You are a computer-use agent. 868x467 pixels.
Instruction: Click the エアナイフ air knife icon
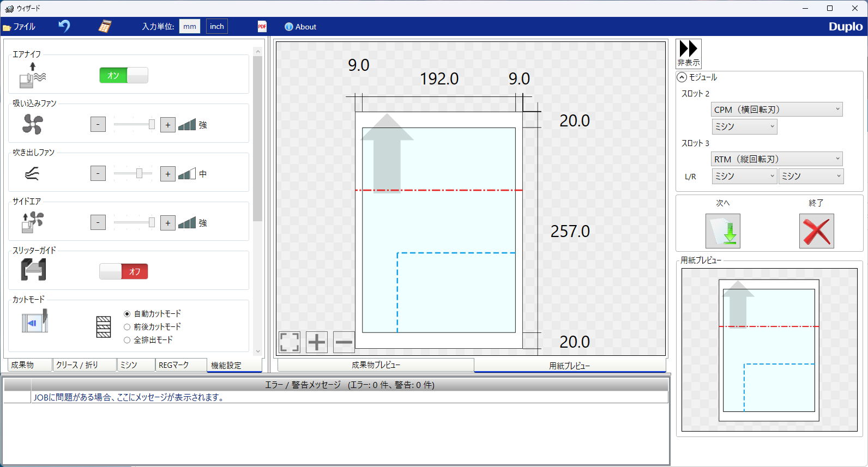(x=33, y=75)
